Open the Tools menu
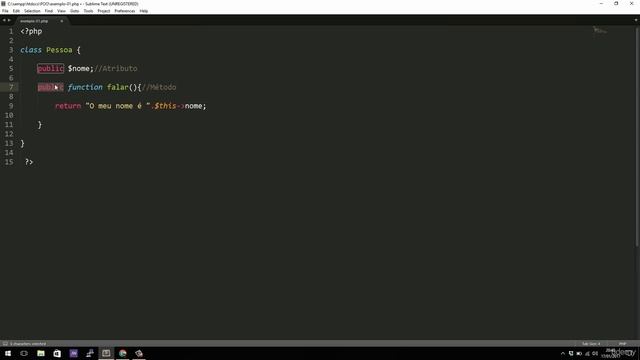The width and height of the screenshot is (640, 360). tap(89, 11)
